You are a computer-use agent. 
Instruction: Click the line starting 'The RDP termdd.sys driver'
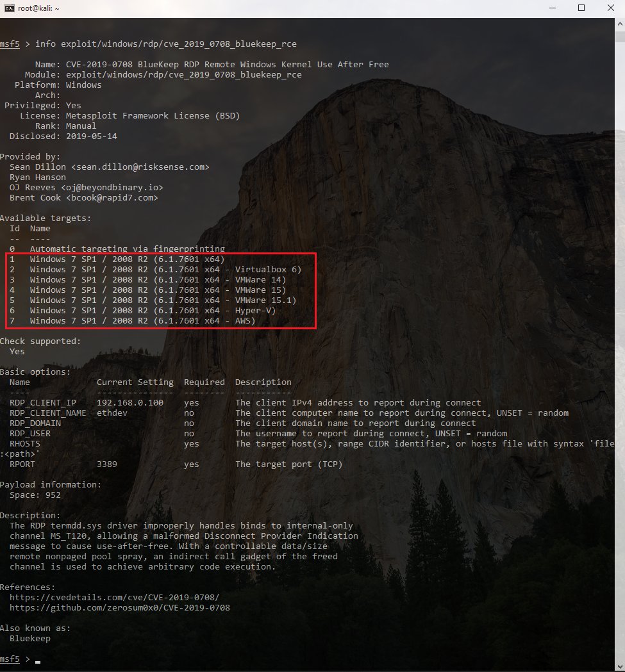pyautogui.click(x=181, y=526)
